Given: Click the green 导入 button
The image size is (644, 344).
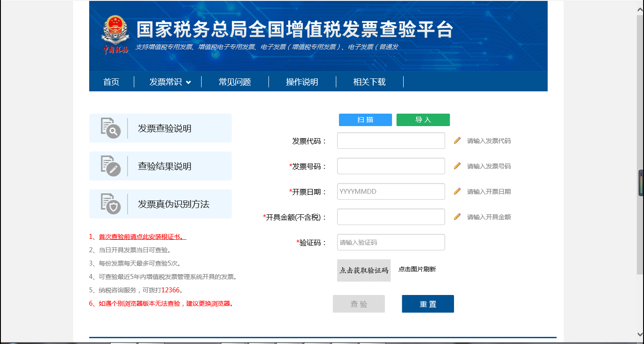Looking at the screenshot, I should point(423,120).
